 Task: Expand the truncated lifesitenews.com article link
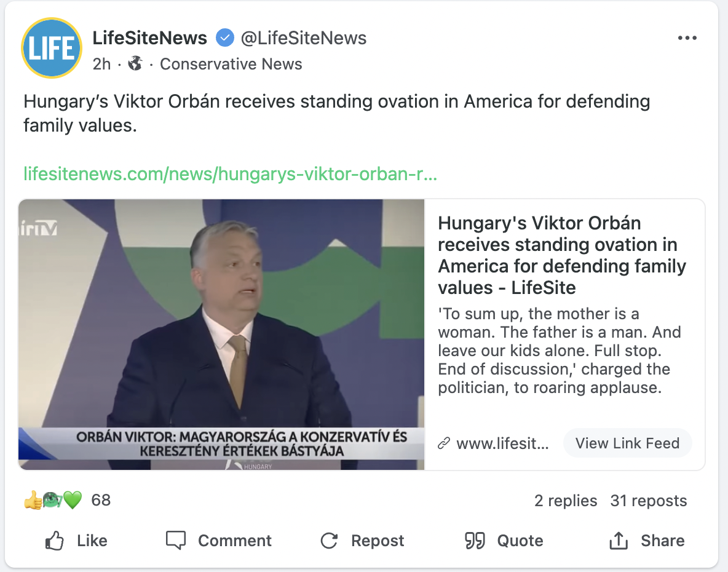coord(230,174)
